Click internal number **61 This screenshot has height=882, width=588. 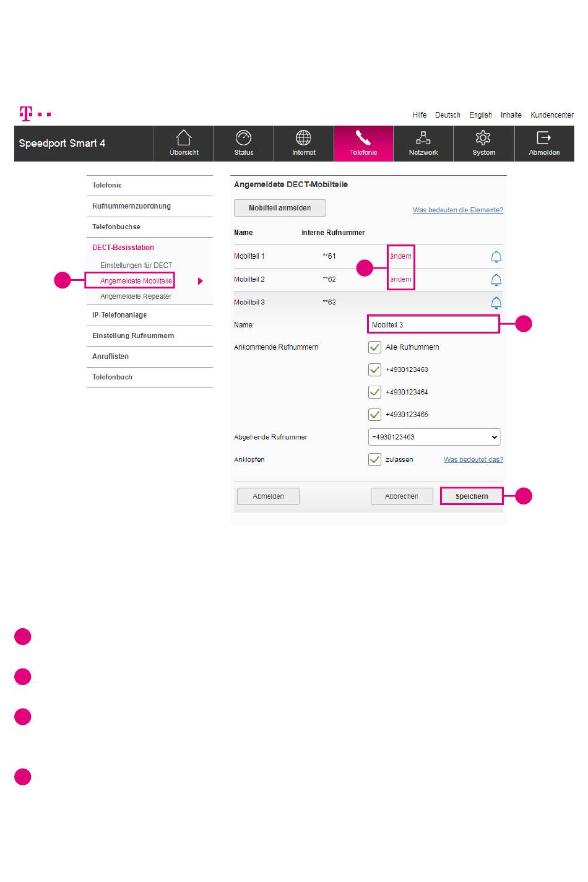[329, 256]
